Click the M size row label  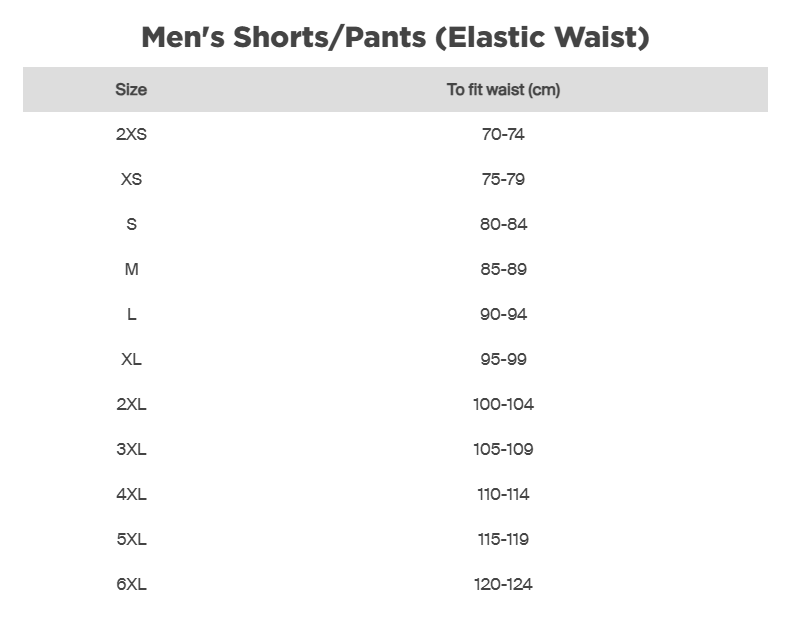tap(131, 269)
